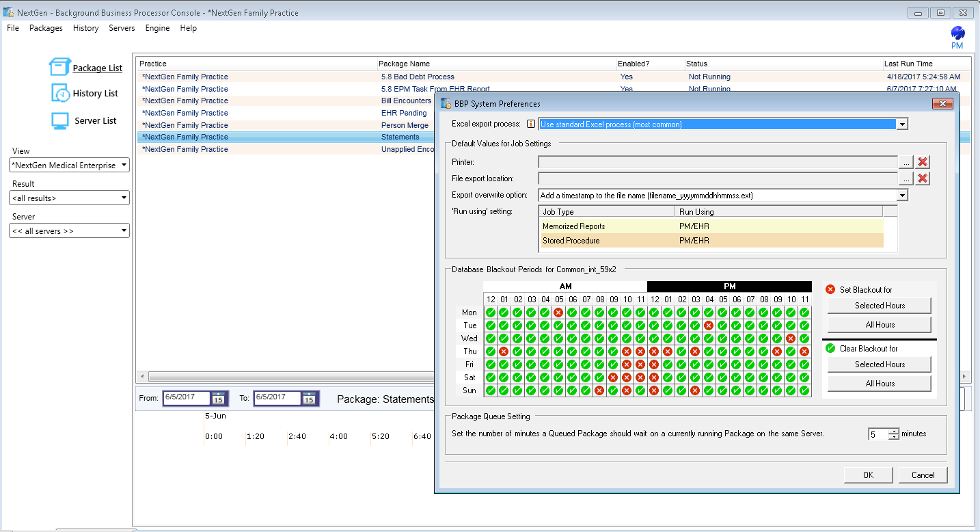Viewport: 980px width, 532px height.
Task: Sort by the Last Run Time column header
Action: [x=927, y=64]
